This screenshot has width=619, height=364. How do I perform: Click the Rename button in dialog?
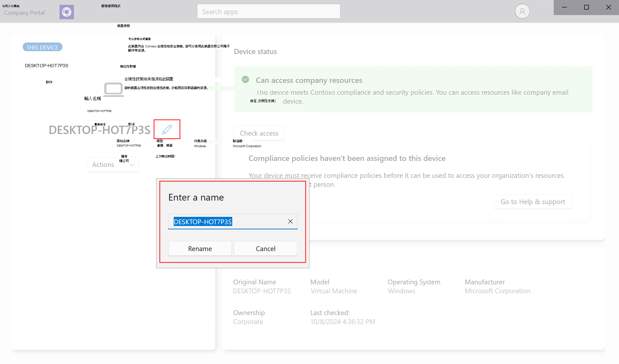[x=200, y=248]
